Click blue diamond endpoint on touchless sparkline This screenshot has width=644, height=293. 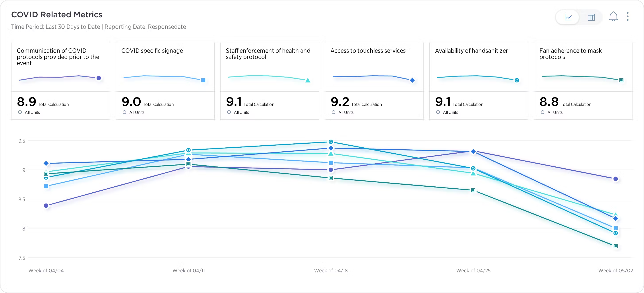coord(412,80)
